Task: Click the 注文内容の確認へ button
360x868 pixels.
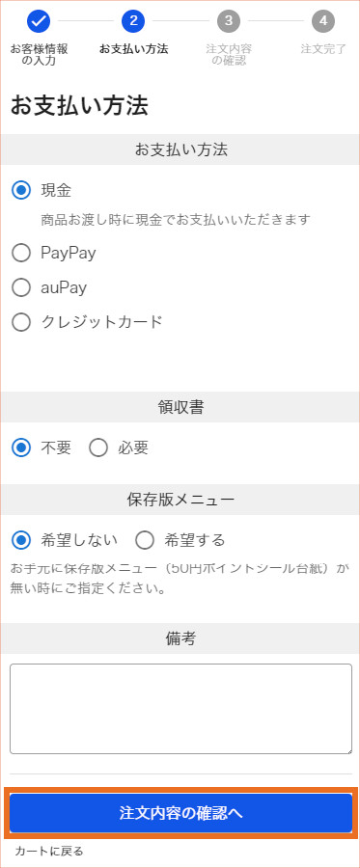Action: point(180,813)
